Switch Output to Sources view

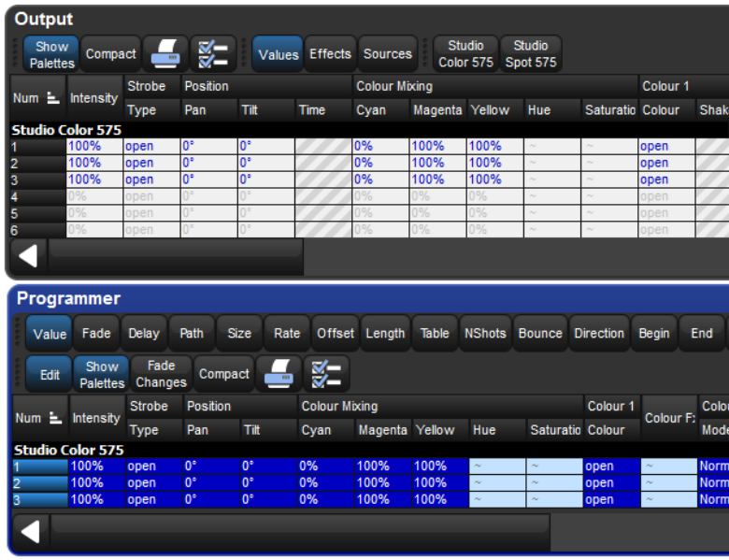pyautogui.click(x=388, y=54)
